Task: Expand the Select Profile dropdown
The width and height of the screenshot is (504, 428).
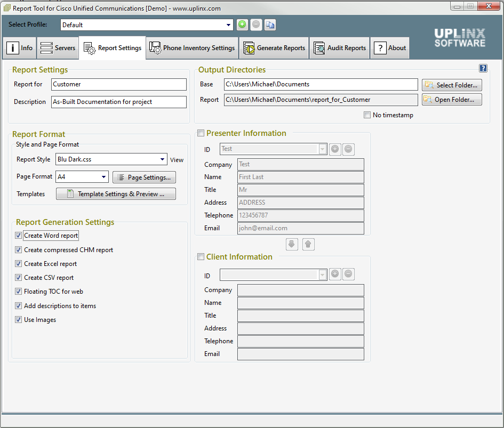Action: click(228, 25)
